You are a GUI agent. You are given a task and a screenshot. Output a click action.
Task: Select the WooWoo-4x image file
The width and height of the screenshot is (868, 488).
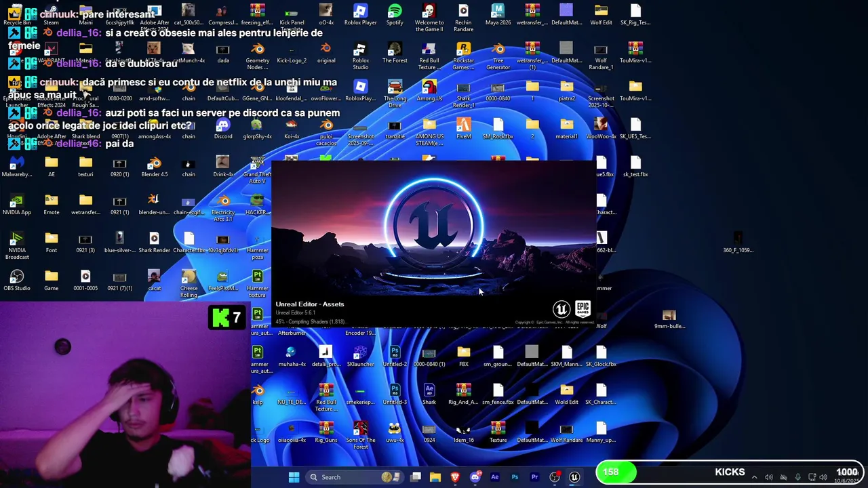(601, 129)
